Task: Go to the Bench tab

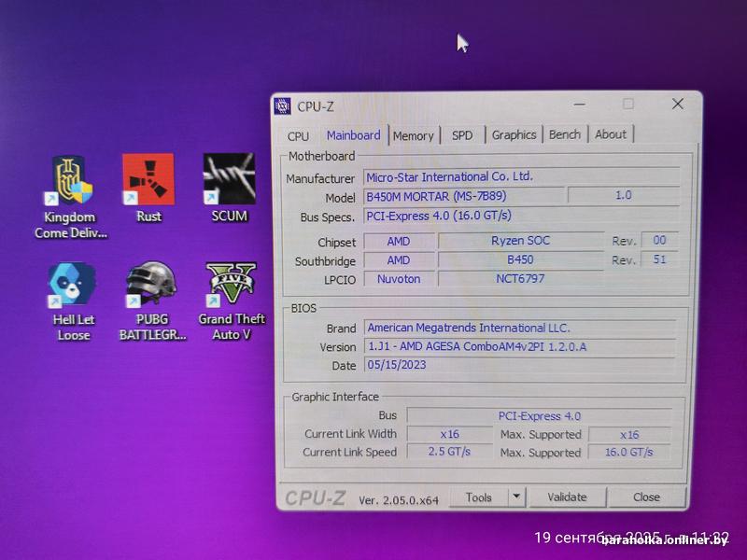Action: (x=565, y=134)
